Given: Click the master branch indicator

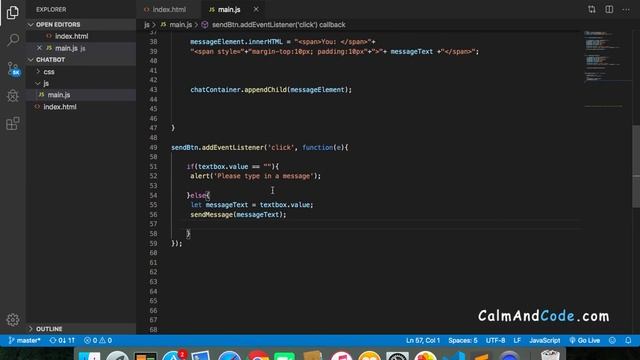Looking at the screenshot, I should point(24,340).
